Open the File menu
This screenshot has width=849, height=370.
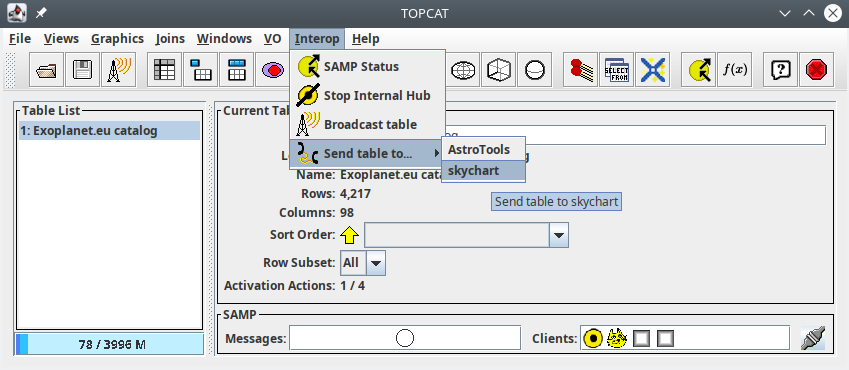[20, 39]
